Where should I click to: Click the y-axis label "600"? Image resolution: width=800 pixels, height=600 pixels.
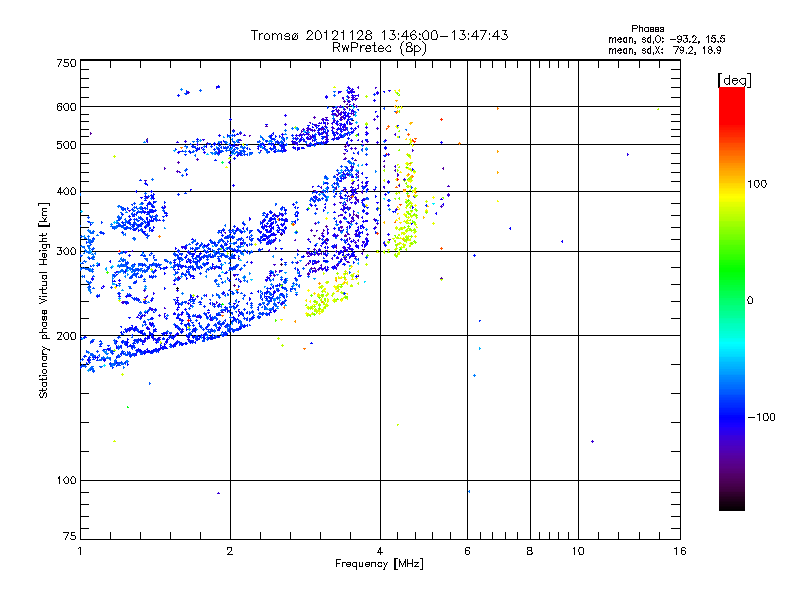66,107
